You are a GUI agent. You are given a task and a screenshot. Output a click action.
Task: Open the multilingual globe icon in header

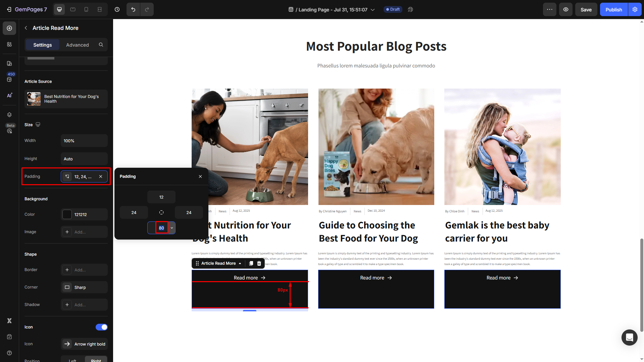(x=410, y=9)
